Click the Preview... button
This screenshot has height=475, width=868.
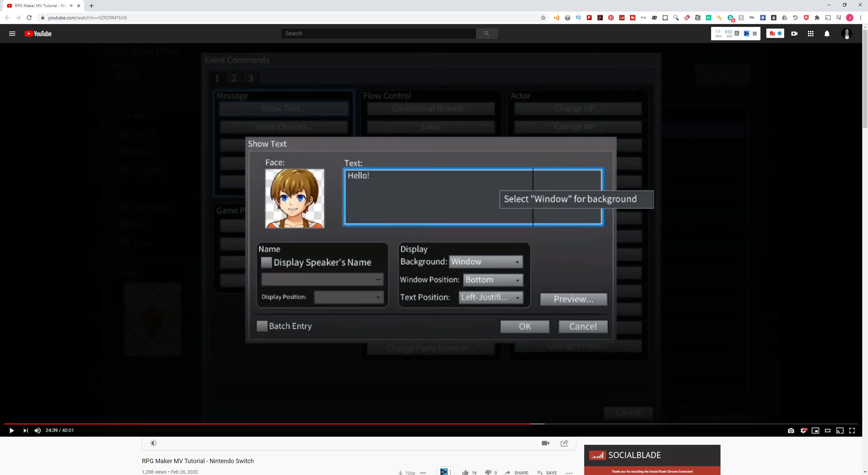pyautogui.click(x=574, y=299)
